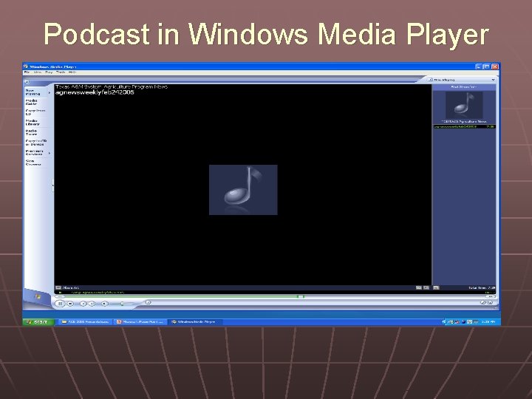Viewport: 532px width, 399px height.
Task: Click the green seek bar position marker
Action: tap(301, 296)
